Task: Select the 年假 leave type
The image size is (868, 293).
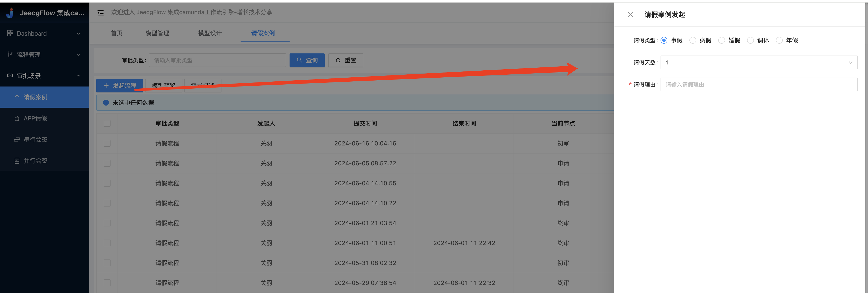Action: point(779,40)
